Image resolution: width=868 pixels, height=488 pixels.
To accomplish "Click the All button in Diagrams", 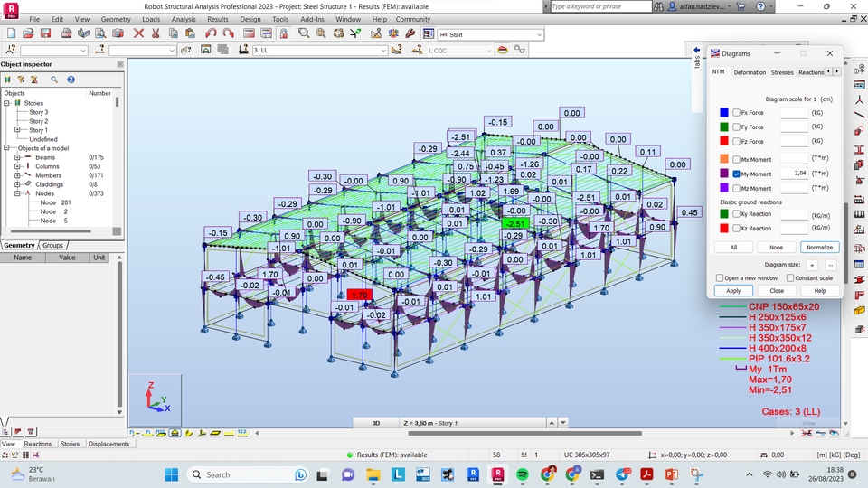I will pos(733,248).
